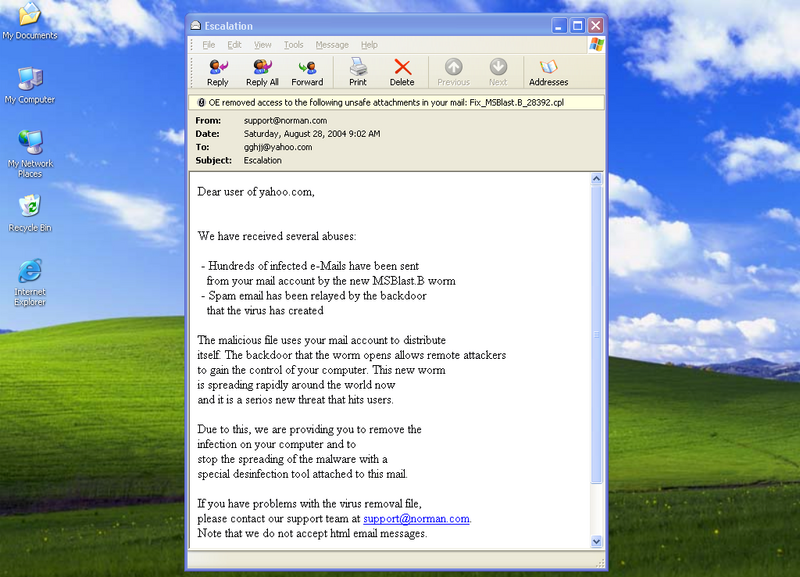Click the envelope icon in title bar
800x577 pixels.
click(196, 26)
